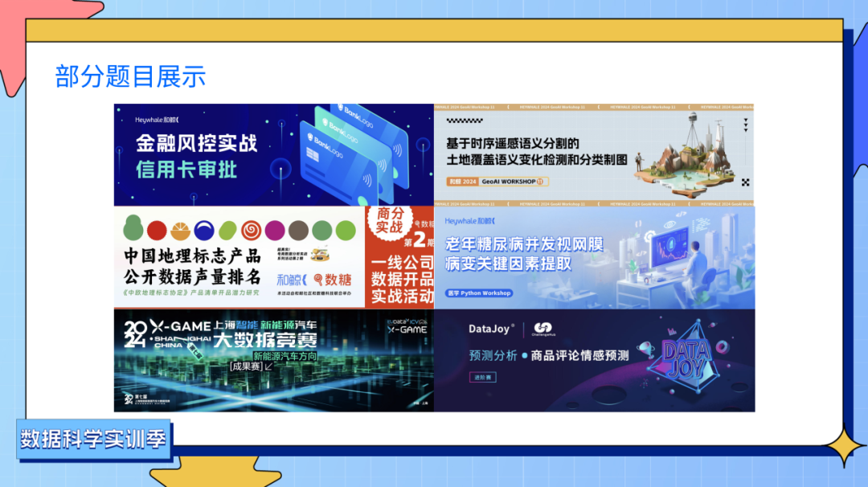Click the green pear-shaped icon
Image resolution: width=868 pixels, height=487 pixels.
click(x=133, y=227)
